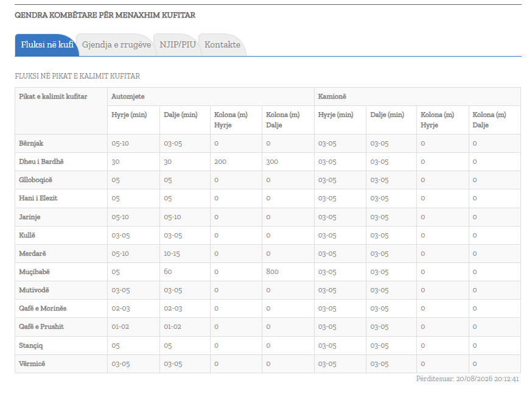Open the NJIP/PIU tab
The image size is (532, 397).
pos(178,45)
